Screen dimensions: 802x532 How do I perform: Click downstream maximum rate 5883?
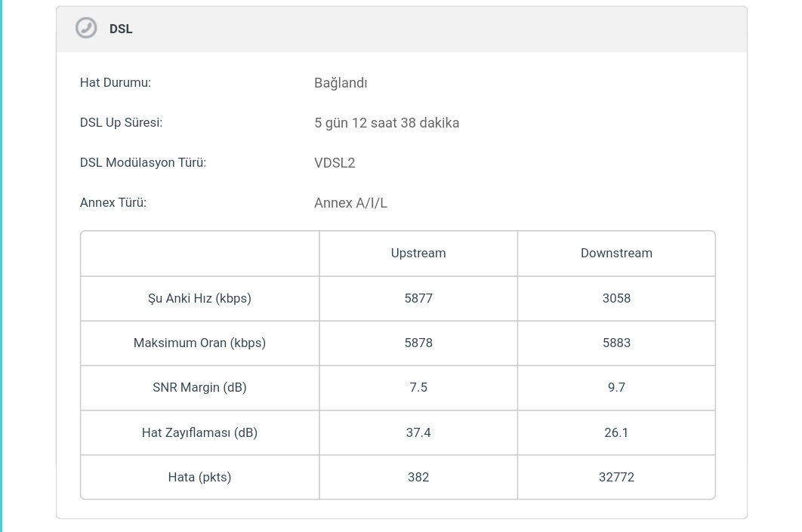(x=616, y=343)
